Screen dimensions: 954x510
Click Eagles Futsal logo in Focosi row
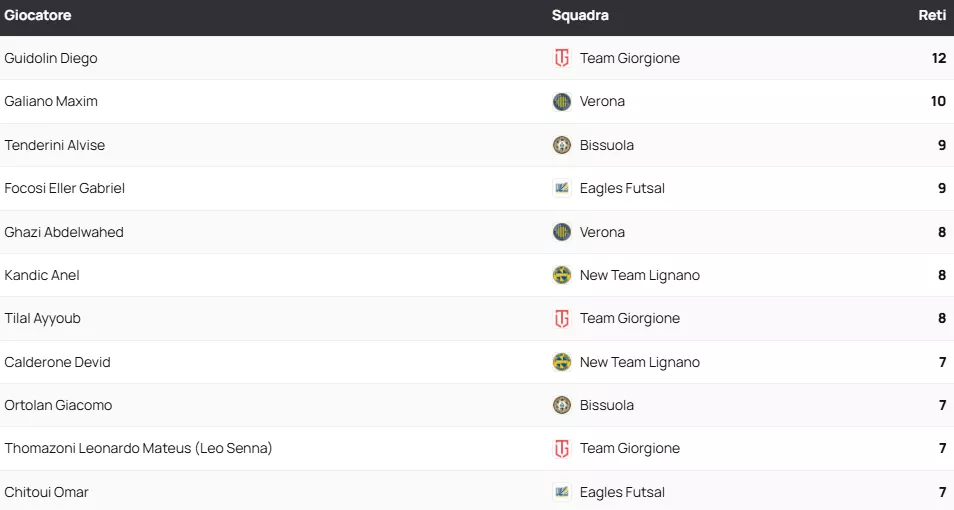(x=562, y=188)
